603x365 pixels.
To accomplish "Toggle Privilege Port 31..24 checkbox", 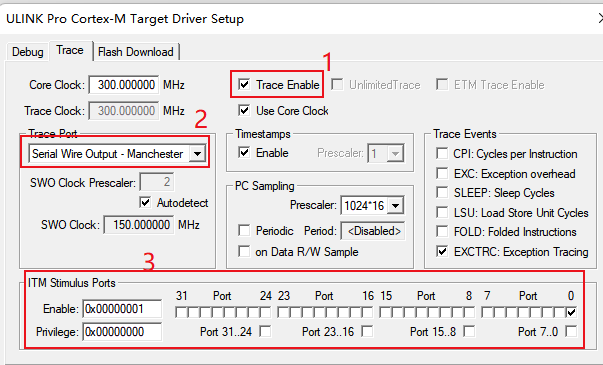I will tap(265, 331).
